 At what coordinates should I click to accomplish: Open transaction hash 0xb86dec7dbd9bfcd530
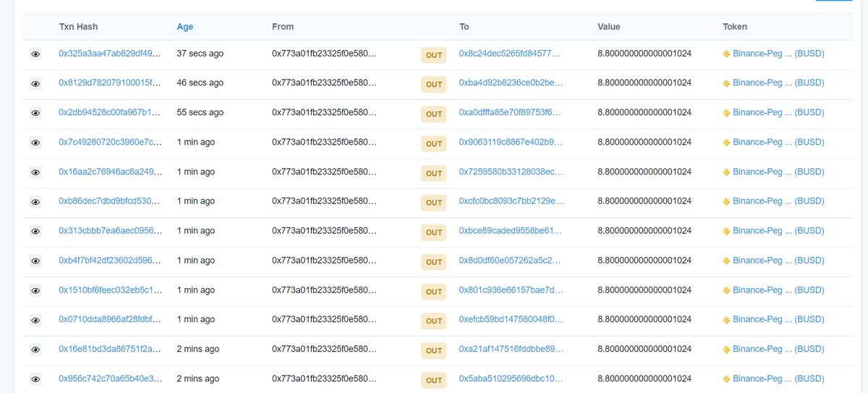(110, 201)
